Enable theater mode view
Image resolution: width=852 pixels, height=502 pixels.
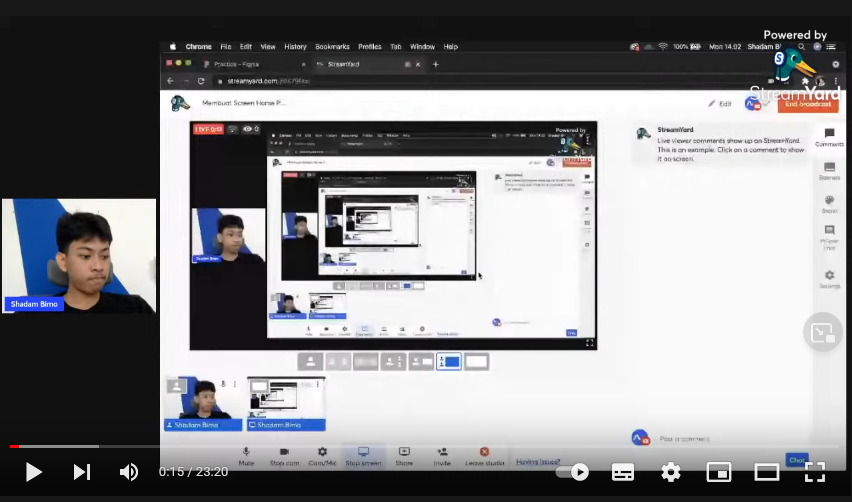(767, 472)
